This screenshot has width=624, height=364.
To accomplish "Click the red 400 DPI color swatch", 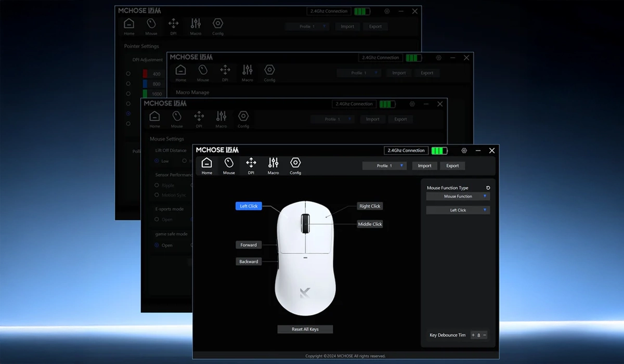I will [x=145, y=74].
